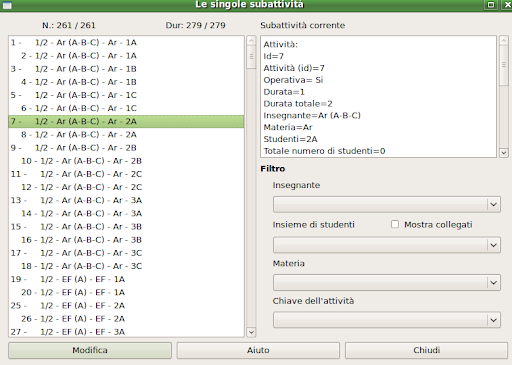This screenshot has width=512, height=365.
Task: Select row 11 - 1/2 - Ar - 2C
Action: tap(126, 174)
